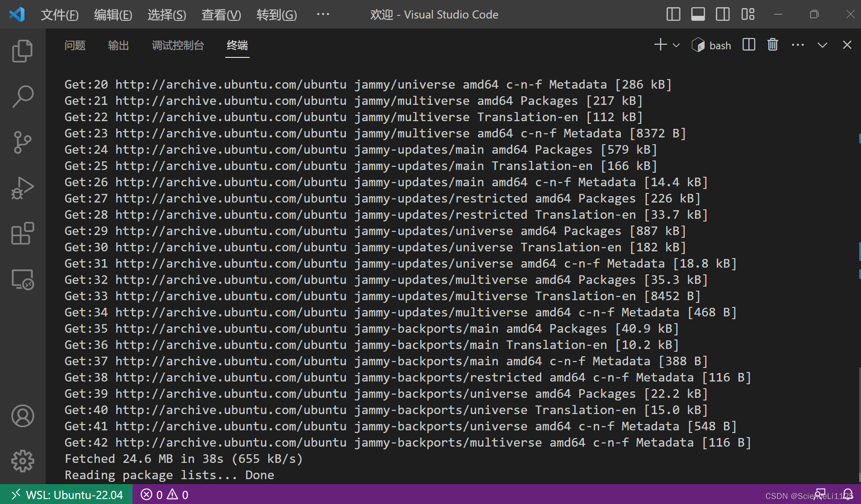This screenshot has width=861, height=504.
Task: Open the Source Control view
Action: pos(22,142)
